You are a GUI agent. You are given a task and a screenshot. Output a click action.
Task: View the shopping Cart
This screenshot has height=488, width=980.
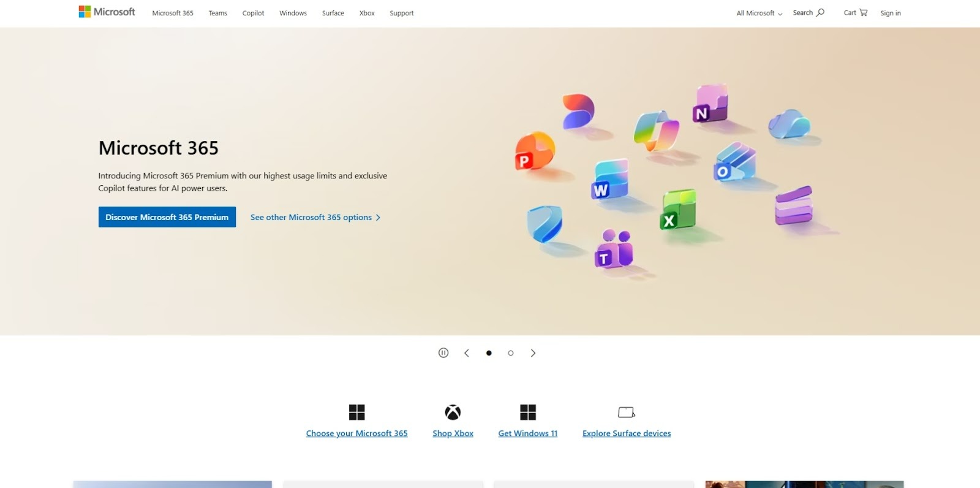(x=856, y=12)
